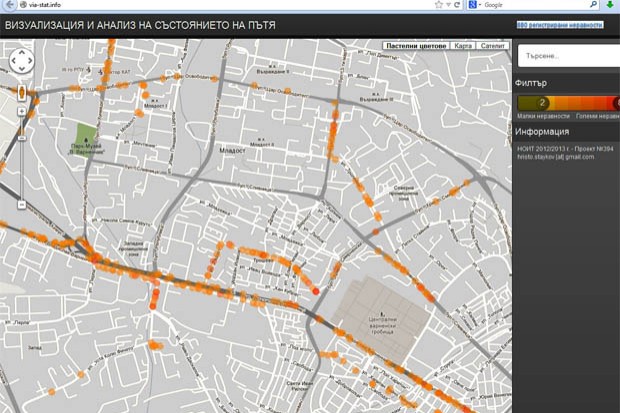Switch to Сателит map view
620x413 pixels.
(493, 46)
